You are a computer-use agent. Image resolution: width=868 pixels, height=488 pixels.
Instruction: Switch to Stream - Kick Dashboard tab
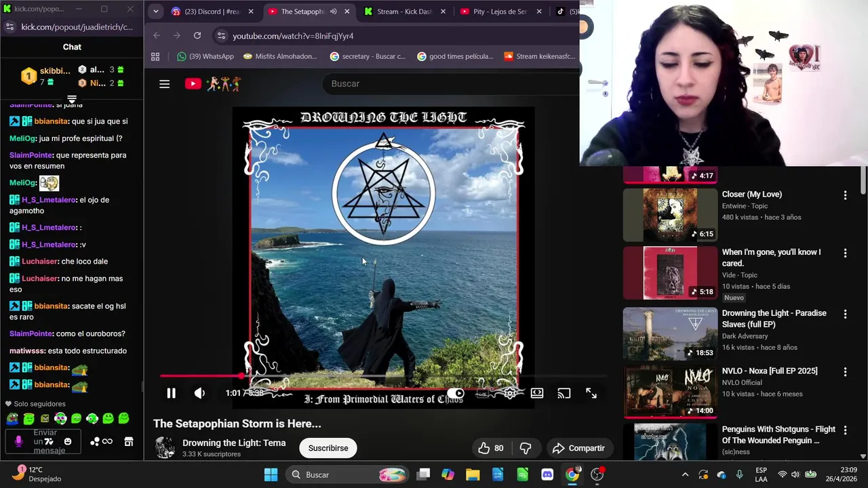pyautogui.click(x=405, y=12)
